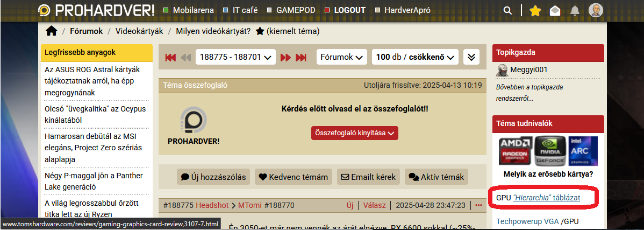The width and height of the screenshot is (644, 230).
Task: Open post number #188775 link
Action: (x=178, y=205)
